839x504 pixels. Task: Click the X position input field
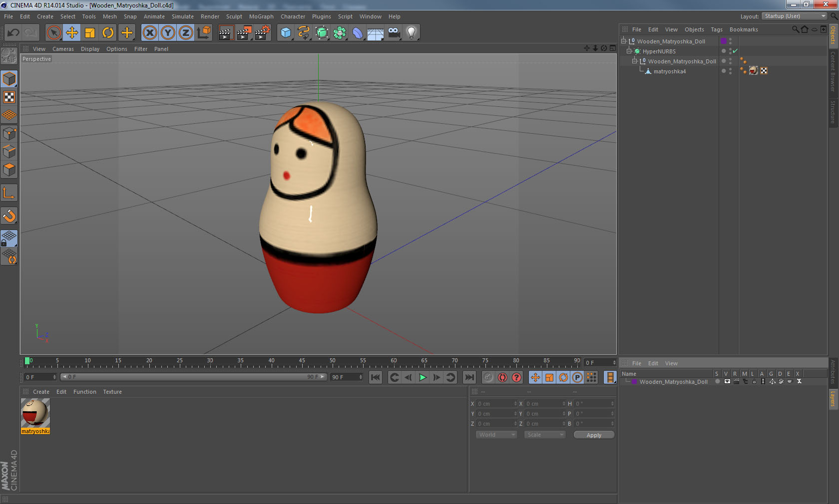tap(497, 404)
